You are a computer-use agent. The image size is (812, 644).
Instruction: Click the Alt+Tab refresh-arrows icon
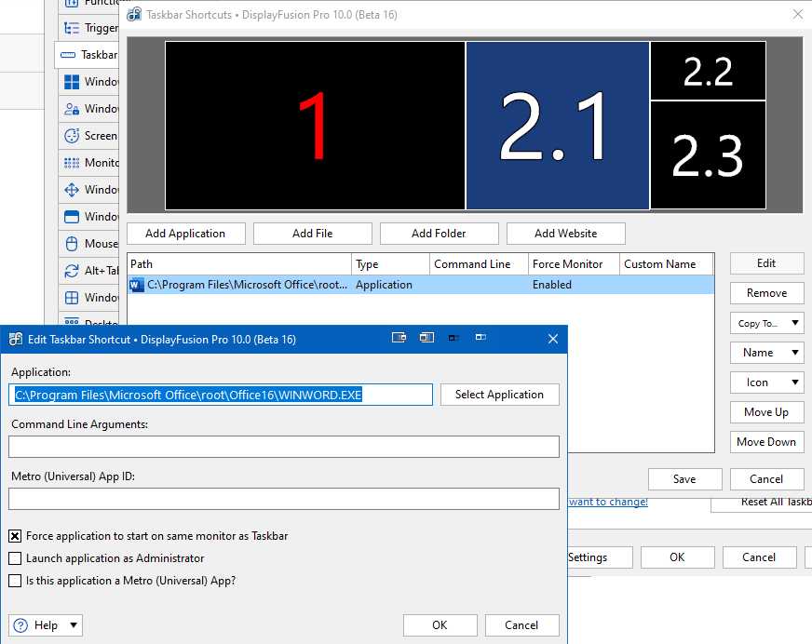(x=72, y=271)
